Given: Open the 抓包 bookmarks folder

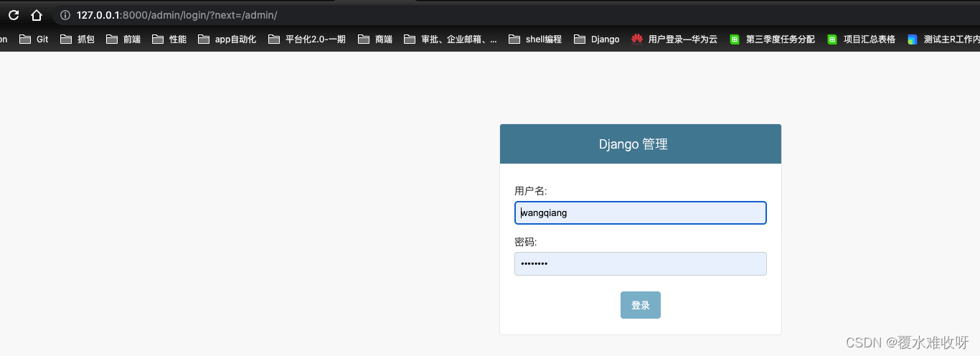Looking at the screenshot, I should [77, 39].
